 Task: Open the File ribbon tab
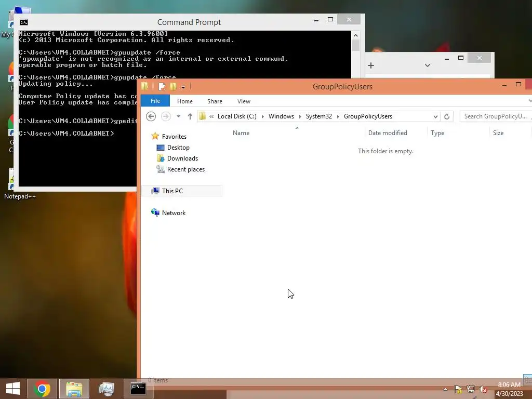155,101
